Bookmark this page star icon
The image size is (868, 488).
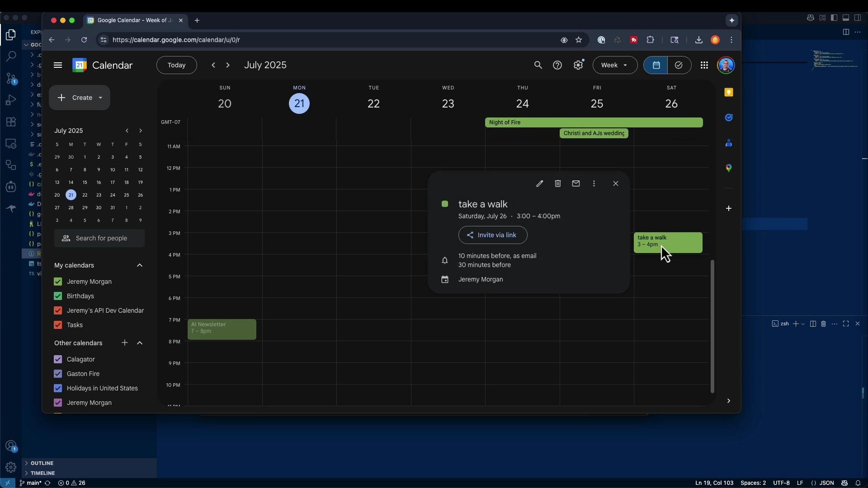click(x=579, y=40)
